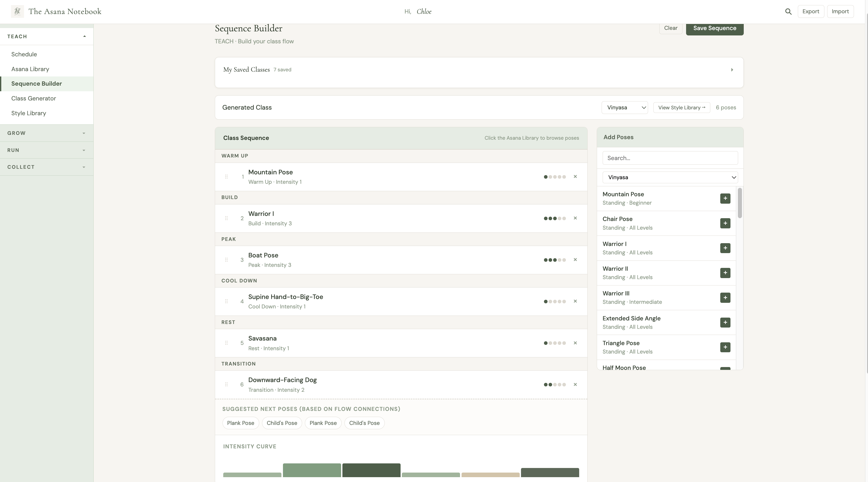
Task: Click the Savasana row title
Action: pos(262,338)
